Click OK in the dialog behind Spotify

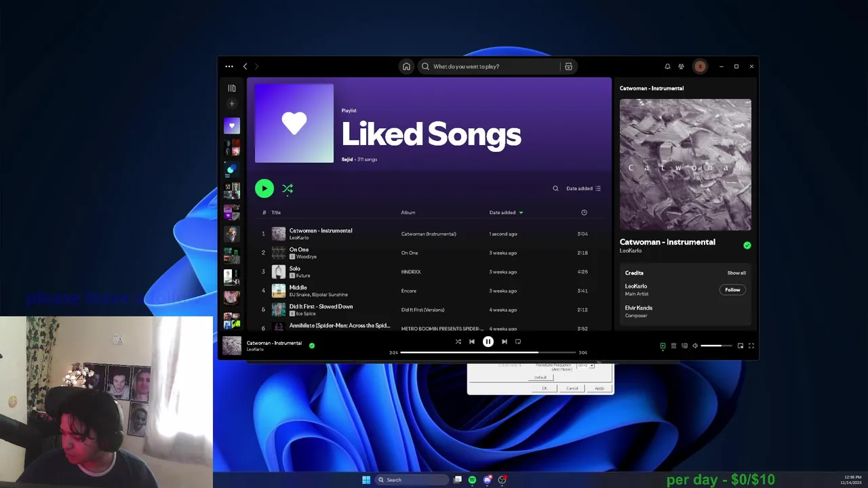pyautogui.click(x=545, y=388)
